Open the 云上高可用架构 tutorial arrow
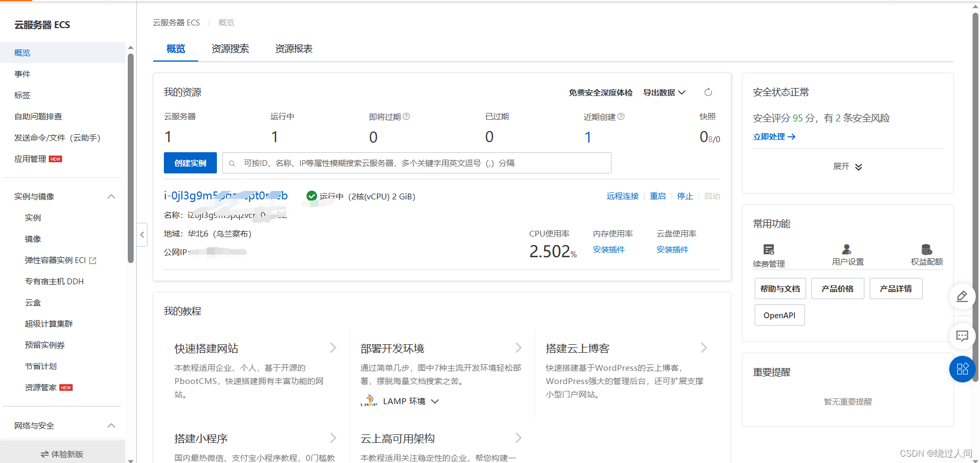980x463 pixels. pyautogui.click(x=518, y=438)
